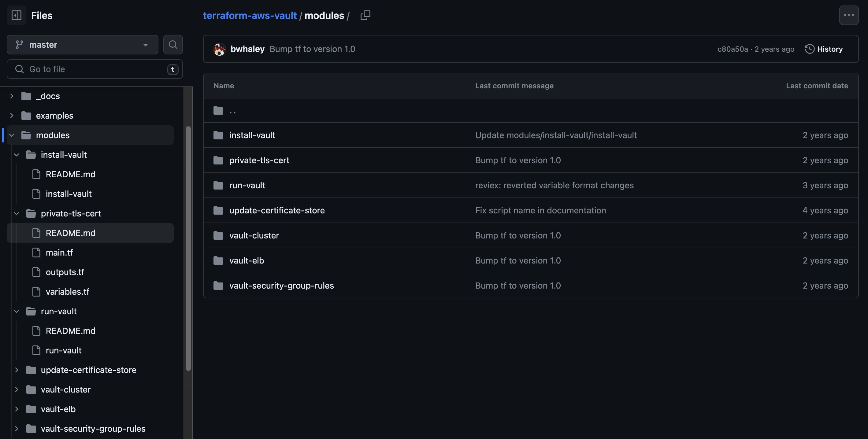The height and width of the screenshot is (439, 868).
Task: View commit History
Action: click(824, 49)
